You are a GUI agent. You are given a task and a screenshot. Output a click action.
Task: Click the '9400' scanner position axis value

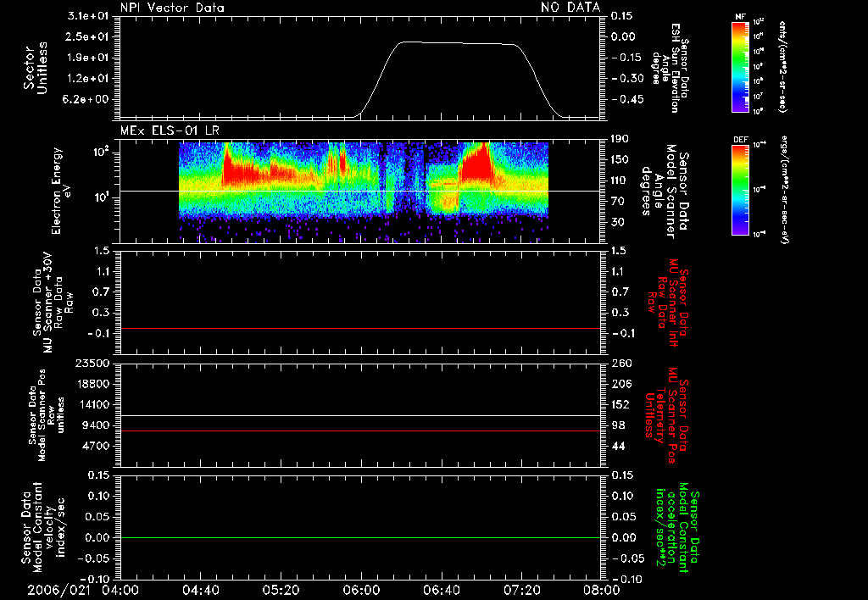pos(96,425)
